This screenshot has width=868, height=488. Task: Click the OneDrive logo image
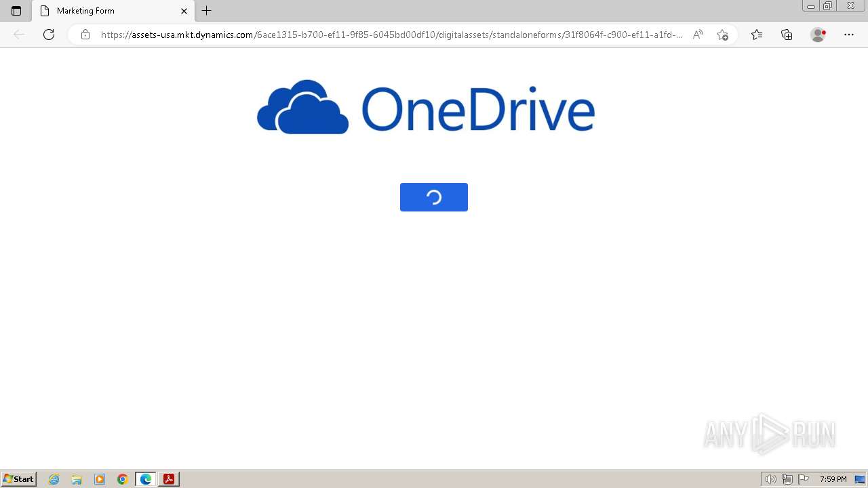[426, 107]
